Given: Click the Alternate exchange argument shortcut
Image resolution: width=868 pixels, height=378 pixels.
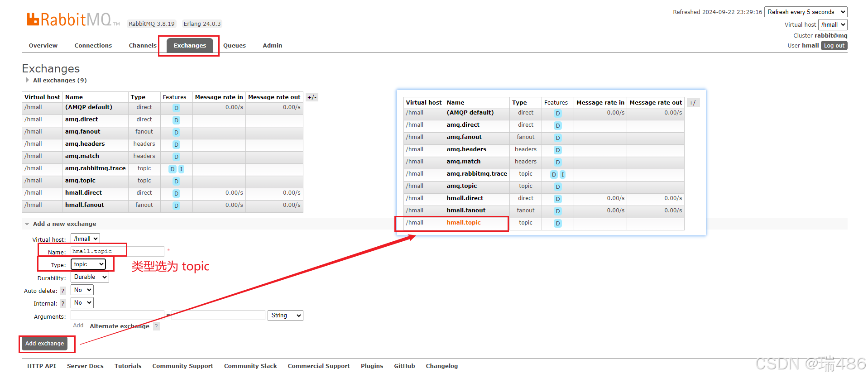Looking at the screenshot, I should [120, 326].
